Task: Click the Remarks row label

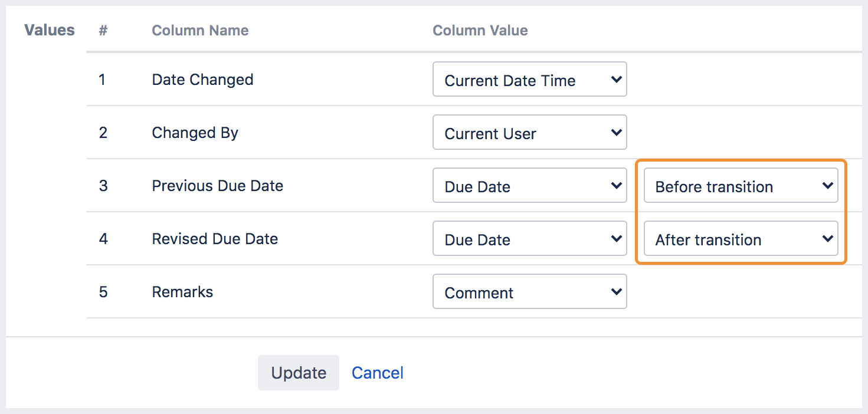Action: [182, 292]
